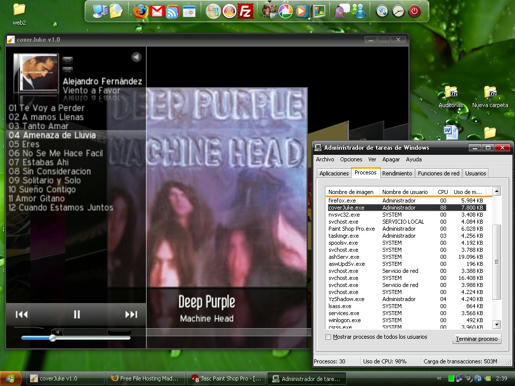Open the web2 desktop folder
Viewport: 515px width, 386px height.
coord(19,14)
